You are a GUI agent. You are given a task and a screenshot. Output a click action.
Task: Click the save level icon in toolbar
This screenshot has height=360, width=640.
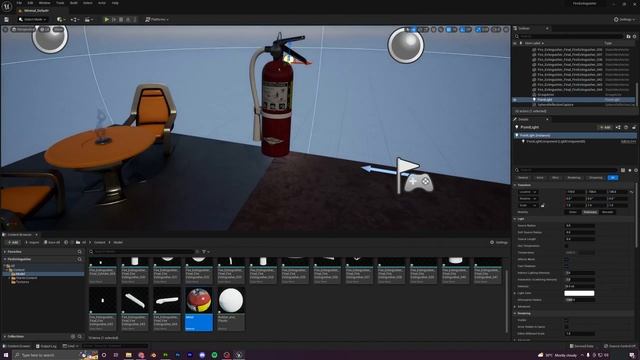coord(7,19)
